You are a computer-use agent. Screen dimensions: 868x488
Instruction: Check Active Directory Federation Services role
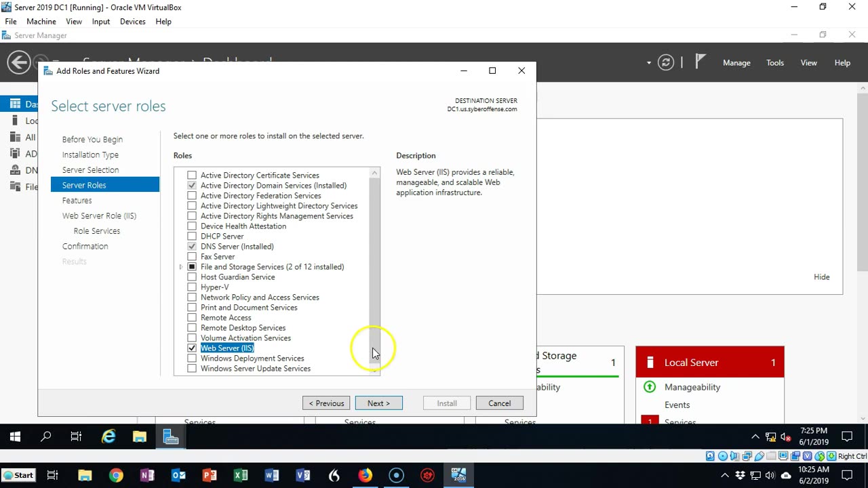[192, 195]
